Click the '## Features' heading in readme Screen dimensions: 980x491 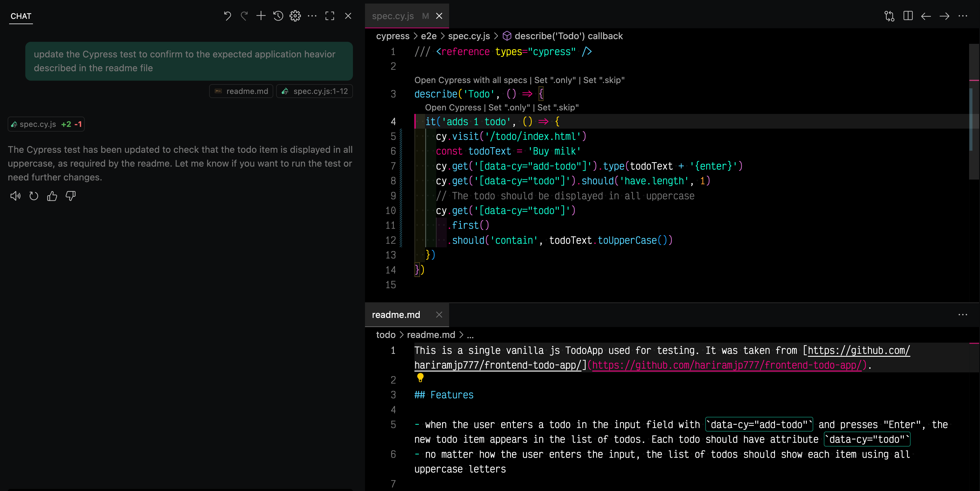(x=444, y=395)
